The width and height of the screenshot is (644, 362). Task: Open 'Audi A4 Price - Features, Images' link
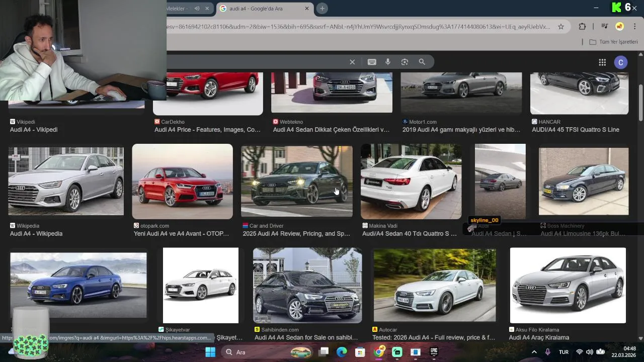pos(207,130)
